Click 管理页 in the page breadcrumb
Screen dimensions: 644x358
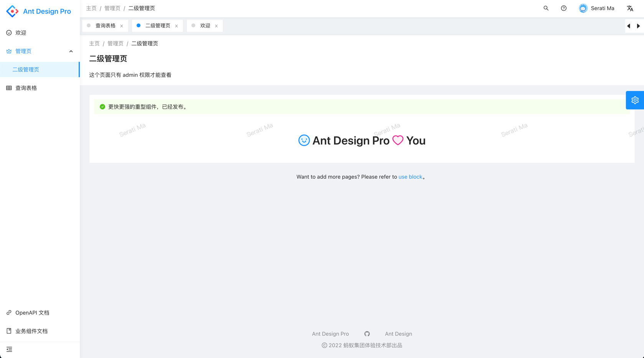coord(115,43)
